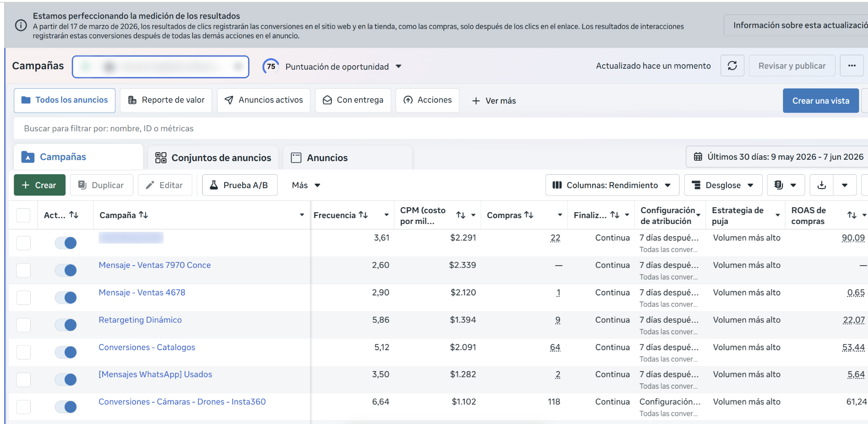868x424 pixels.
Task: Open Compras column options arrow
Action: pos(560,215)
